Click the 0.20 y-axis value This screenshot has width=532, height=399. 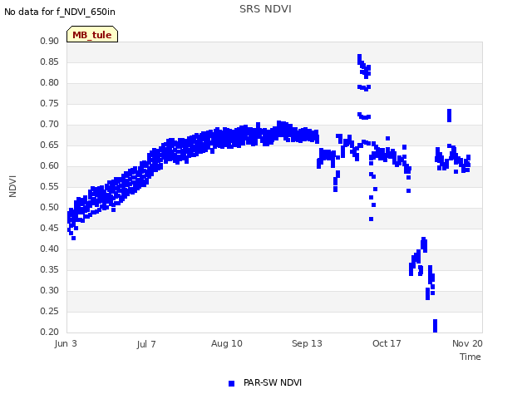click(x=50, y=332)
